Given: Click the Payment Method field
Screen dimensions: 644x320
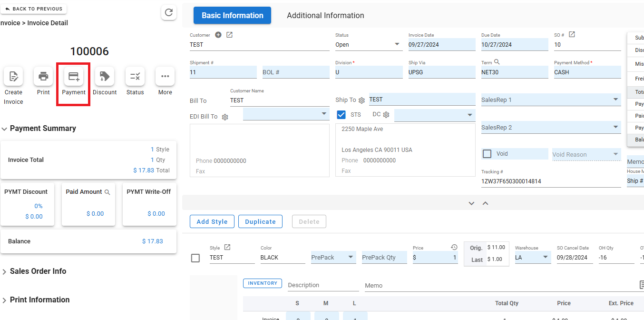Looking at the screenshot, I should 587,72.
